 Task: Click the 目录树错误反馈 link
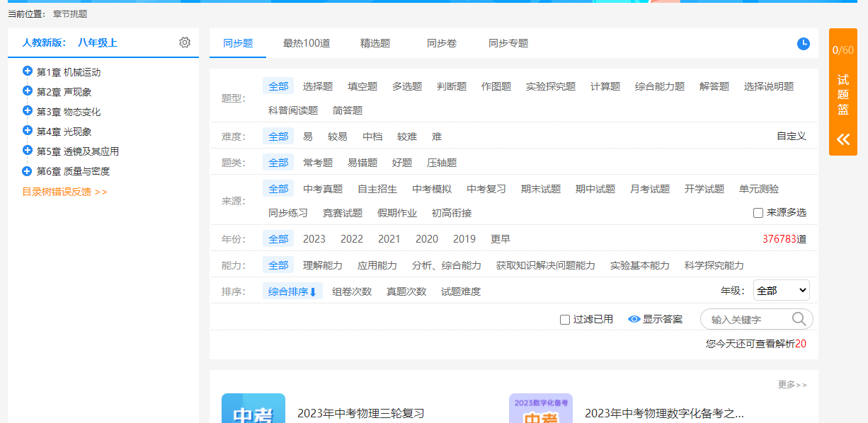(64, 192)
